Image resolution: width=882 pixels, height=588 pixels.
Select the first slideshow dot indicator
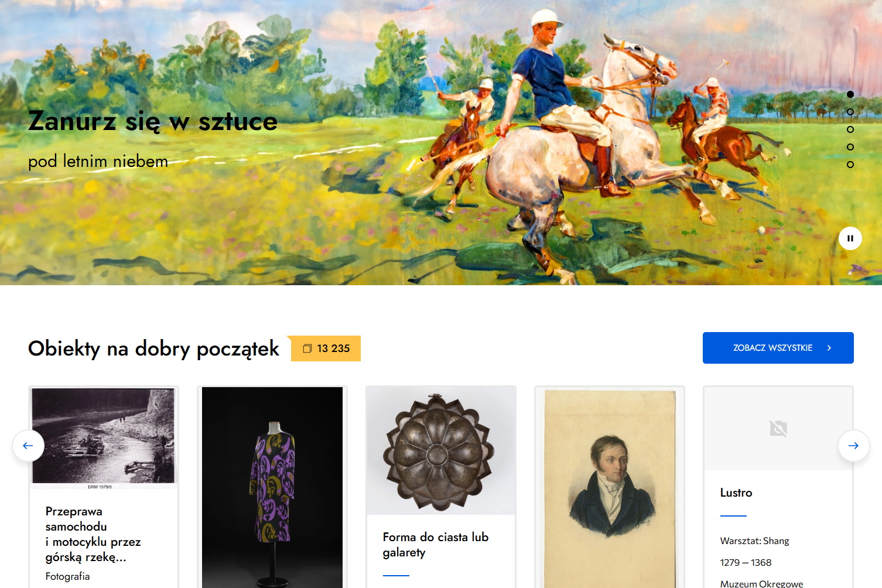coord(850,94)
